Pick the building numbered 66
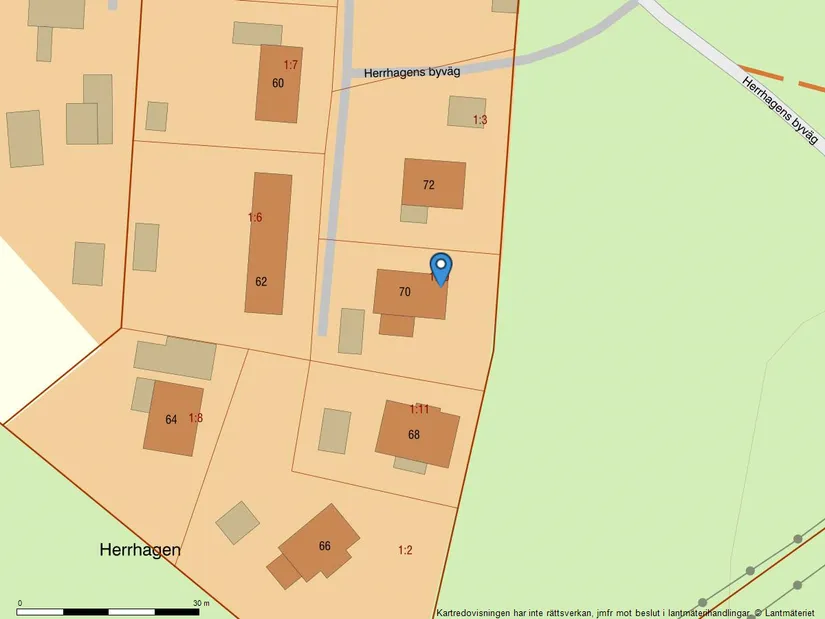Image resolution: width=825 pixels, height=619 pixels. 324,546
